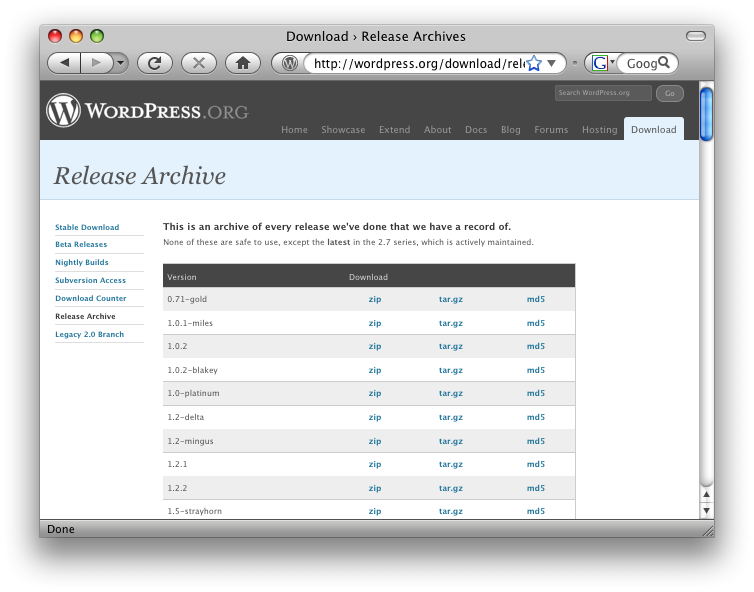Click the toolbar toggle pill button
Image resolution: width=754 pixels, height=592 pixels.
click(x=695, y=36)
